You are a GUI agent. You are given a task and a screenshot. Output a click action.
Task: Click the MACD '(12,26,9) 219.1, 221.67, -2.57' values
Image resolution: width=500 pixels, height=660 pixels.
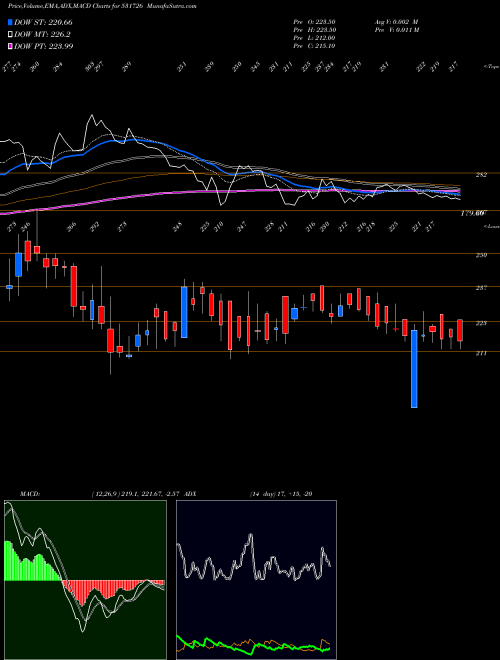click(x=136, y=494)
